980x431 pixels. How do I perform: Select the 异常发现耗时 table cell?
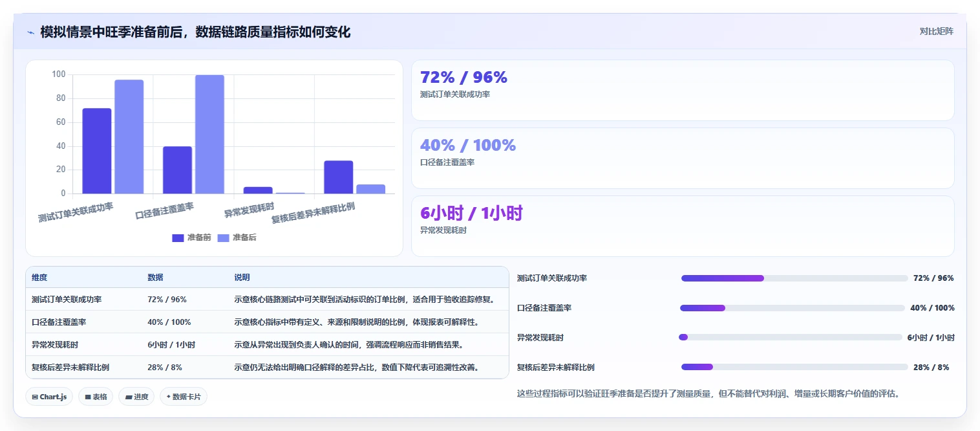(x=55, y=345)
